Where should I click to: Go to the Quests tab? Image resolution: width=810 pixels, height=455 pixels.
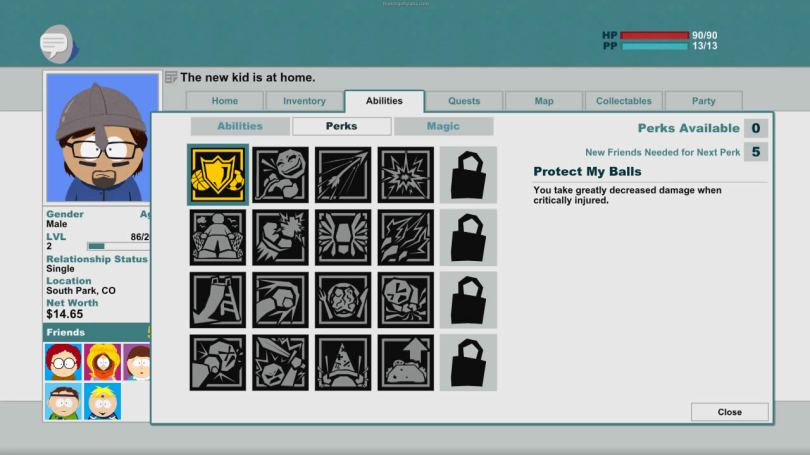(x=464, y=101)
